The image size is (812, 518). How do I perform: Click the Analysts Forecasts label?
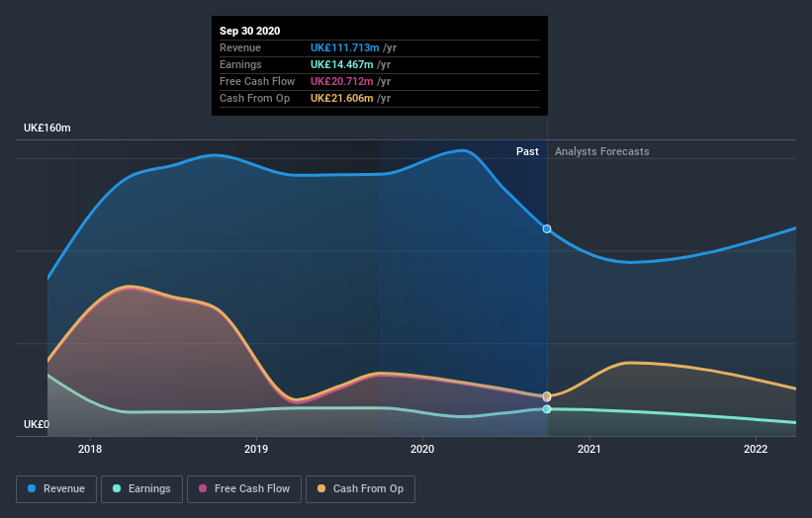coord(601,151)
